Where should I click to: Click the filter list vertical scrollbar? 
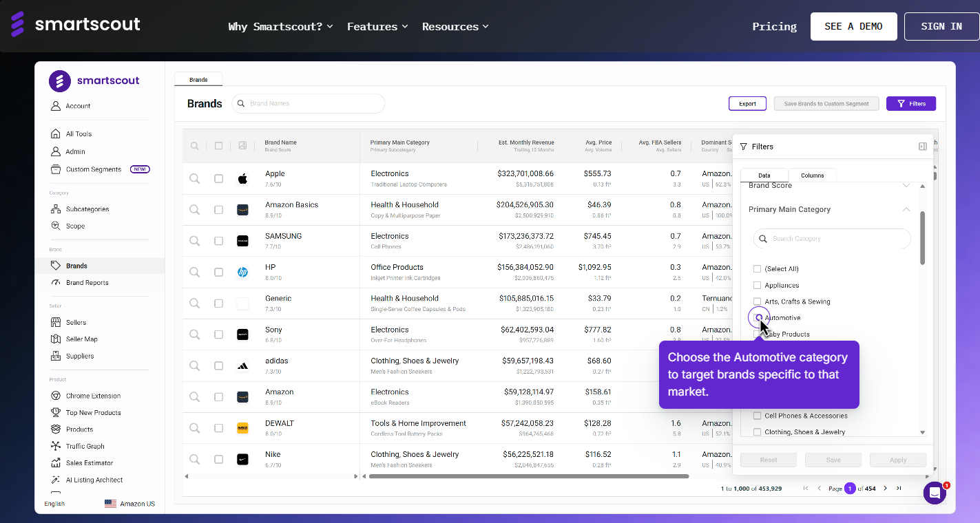tap(922, 237)
